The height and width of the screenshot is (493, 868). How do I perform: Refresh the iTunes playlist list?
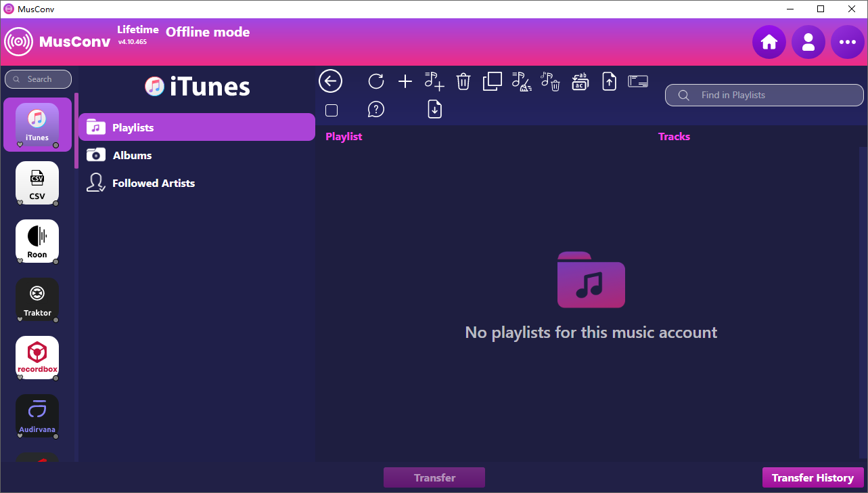(376, 81)
